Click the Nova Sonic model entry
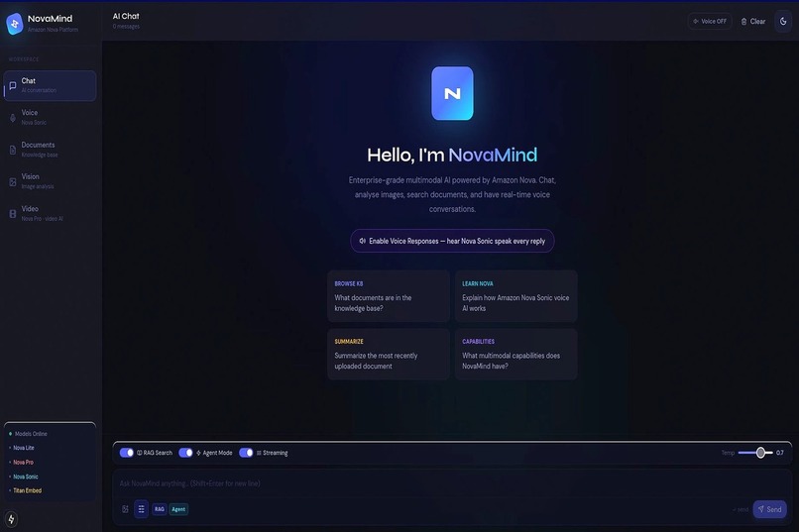 (x=26, y=477)
